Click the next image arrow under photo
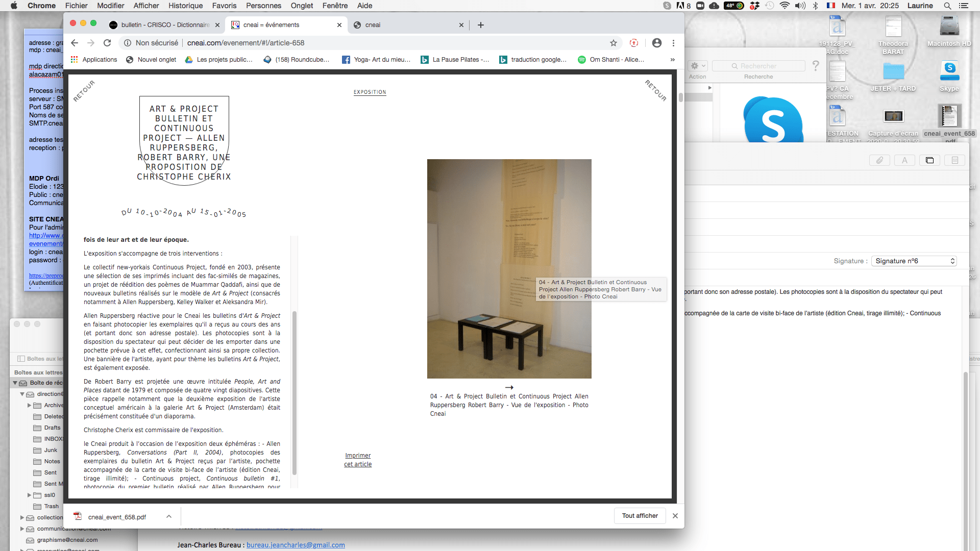Viewport: 980px width, 551px height. (x=509, y=387)
